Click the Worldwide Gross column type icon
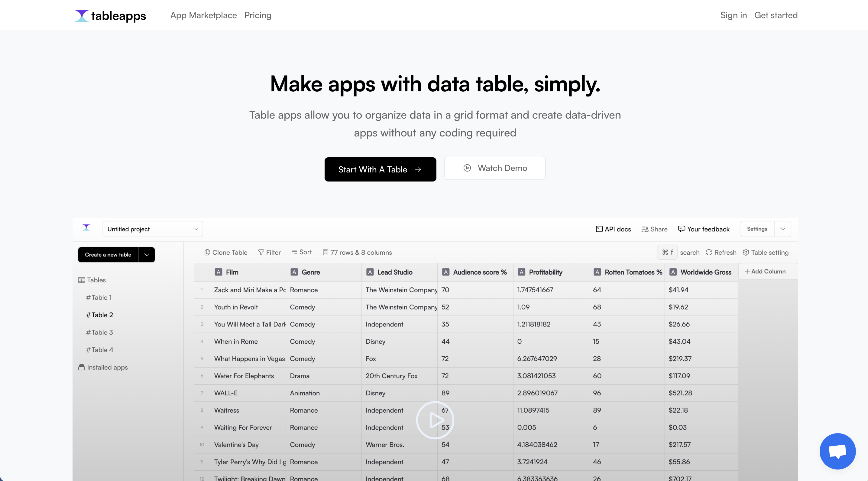 point(673,272)
